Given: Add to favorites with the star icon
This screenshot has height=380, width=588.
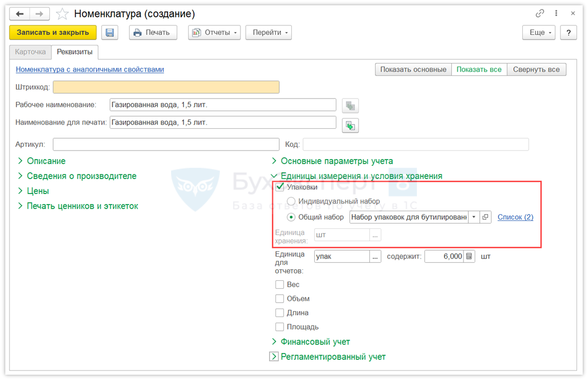Looking at the screenshot, I should coord(63,14).
